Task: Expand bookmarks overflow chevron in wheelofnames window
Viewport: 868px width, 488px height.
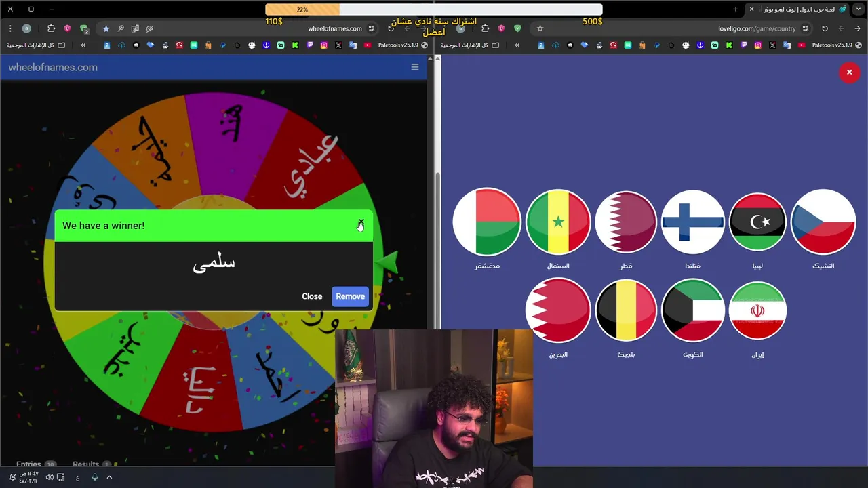Action: click(83, 45)
